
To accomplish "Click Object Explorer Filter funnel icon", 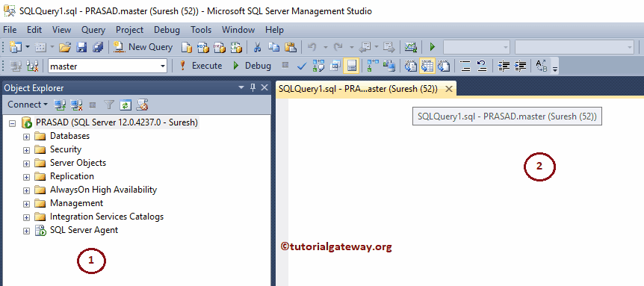I will pyautogui.click(x=109, y=105).
